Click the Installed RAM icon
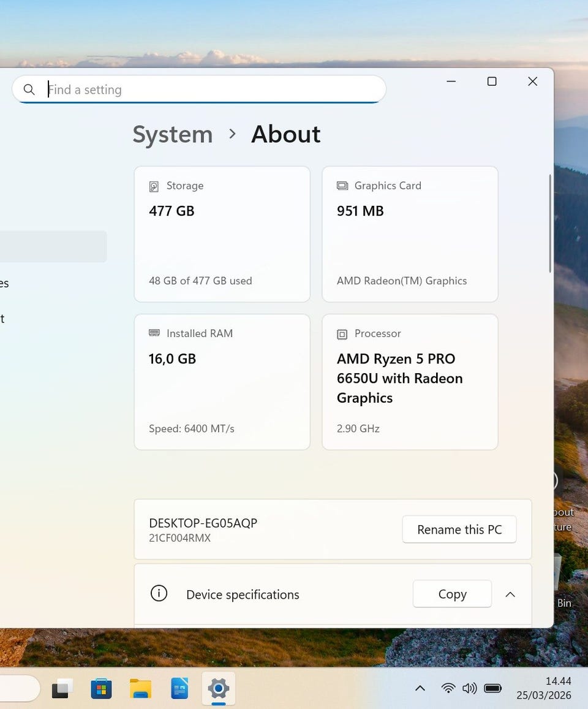 click(154, 333)
